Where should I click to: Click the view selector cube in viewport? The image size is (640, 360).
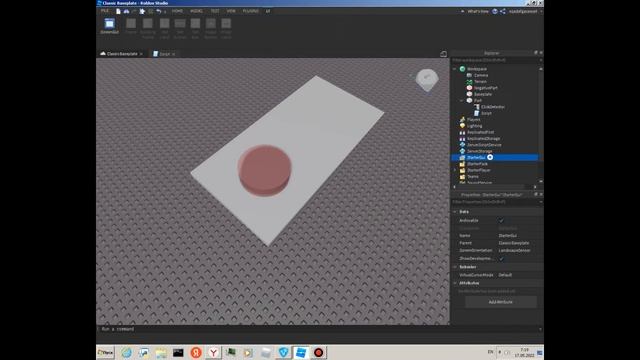pos(427,80)
